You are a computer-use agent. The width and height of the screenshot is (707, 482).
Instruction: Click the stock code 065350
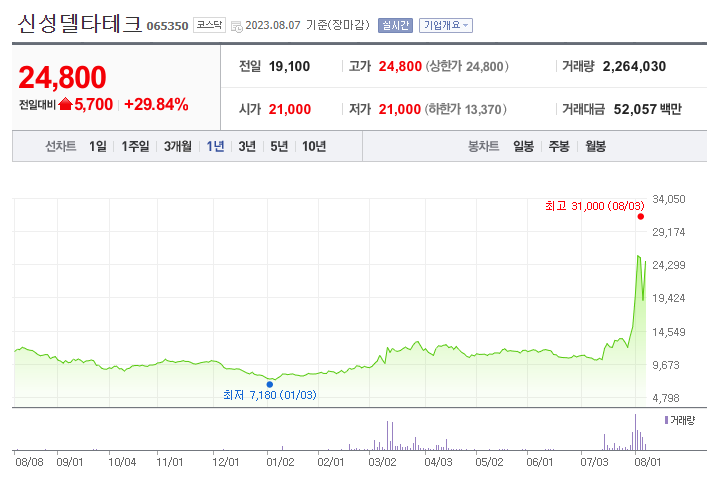[x=167, y=26]
